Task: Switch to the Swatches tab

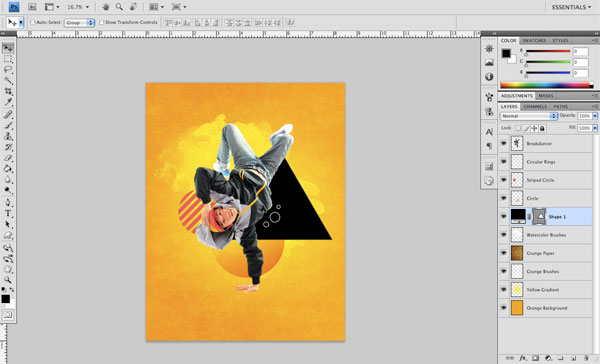Action: click(534, 41)
